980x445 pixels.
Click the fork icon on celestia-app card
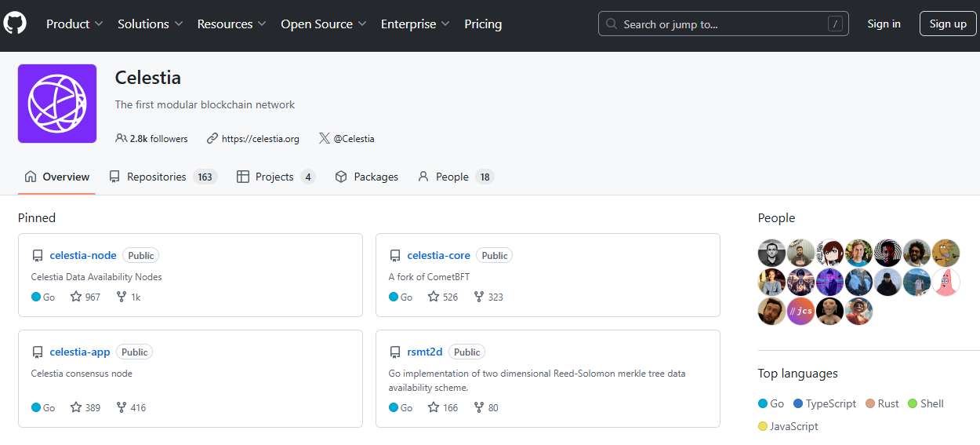pos(122,407)
